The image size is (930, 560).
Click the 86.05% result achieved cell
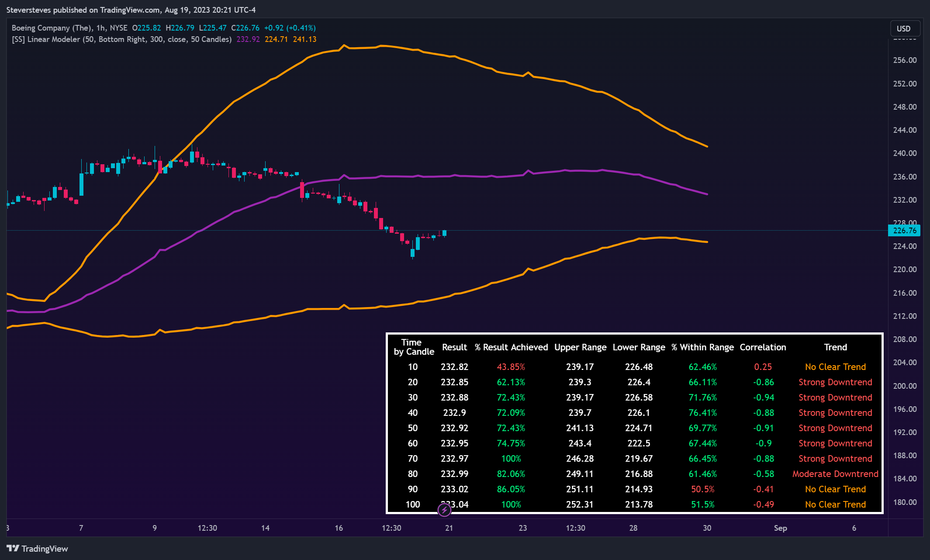click(x=511, y=489)
